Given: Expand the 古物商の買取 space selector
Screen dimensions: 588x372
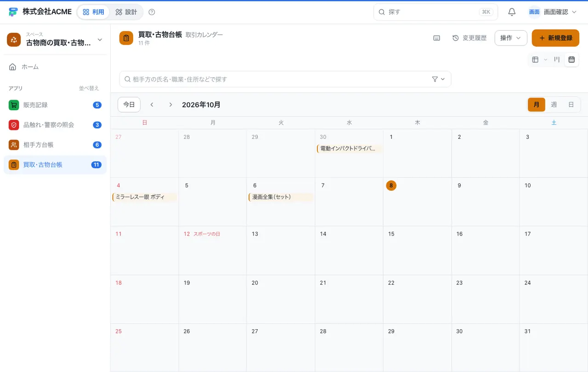Looking at the screenshot, I should coord(55,40).
